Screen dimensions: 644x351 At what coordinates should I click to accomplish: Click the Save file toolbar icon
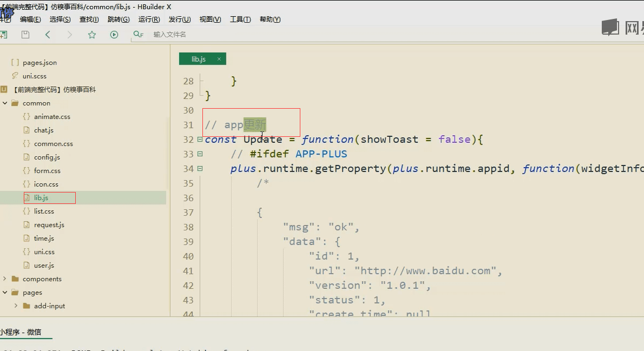[25, 35]
